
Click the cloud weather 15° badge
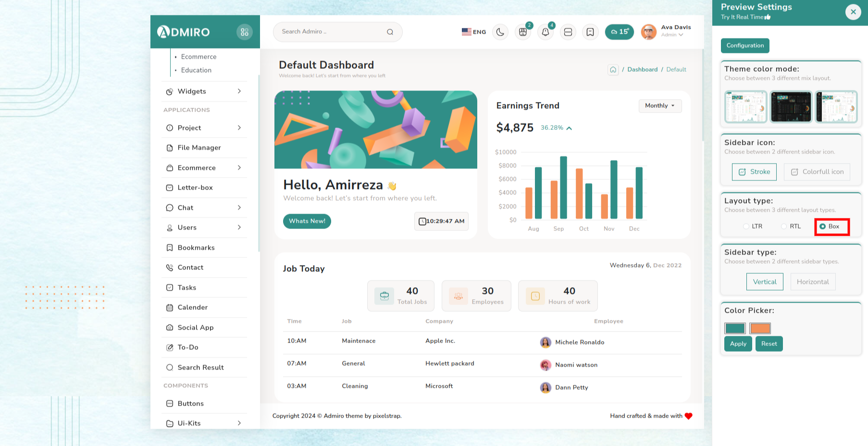point(619,32)
